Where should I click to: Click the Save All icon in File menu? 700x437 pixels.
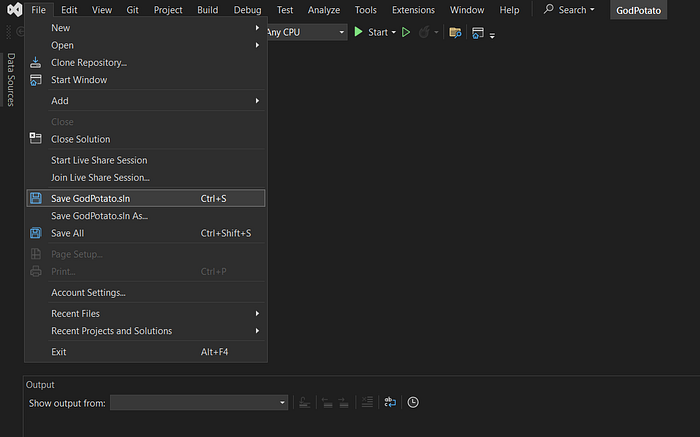click(x=36, y=233)
